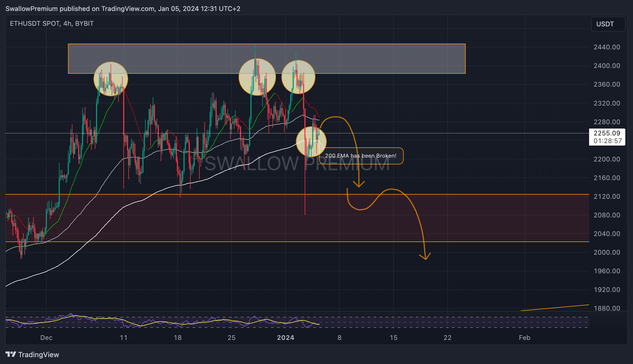Click the 8 date label on time axis
Screen dimensions: 633x364
pos(340,338)
